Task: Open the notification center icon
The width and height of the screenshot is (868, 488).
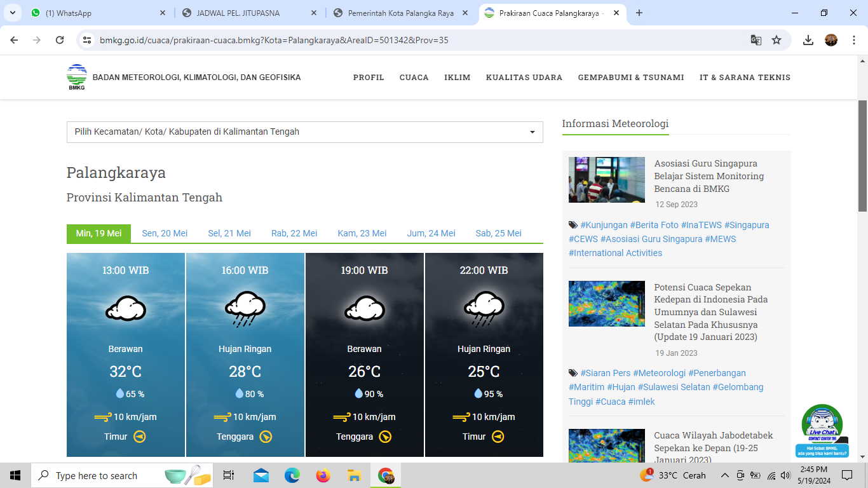Action: pyautogui.click(x=846, y=475)
